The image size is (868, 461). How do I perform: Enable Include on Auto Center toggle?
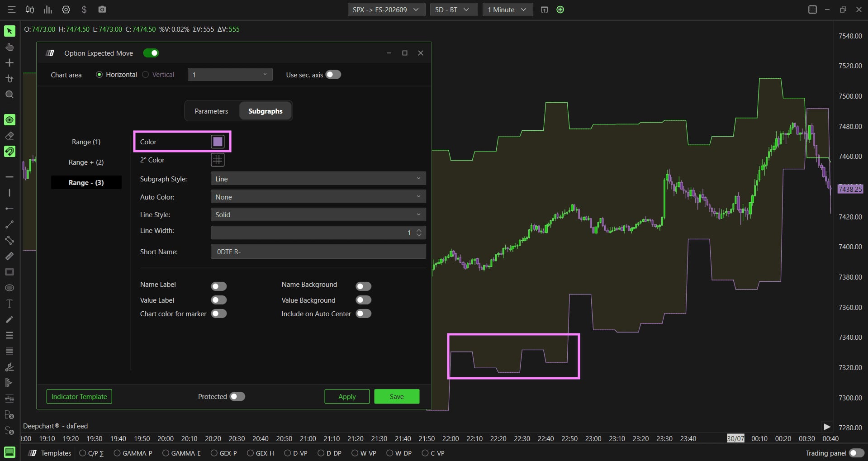(x=364, y=314)
